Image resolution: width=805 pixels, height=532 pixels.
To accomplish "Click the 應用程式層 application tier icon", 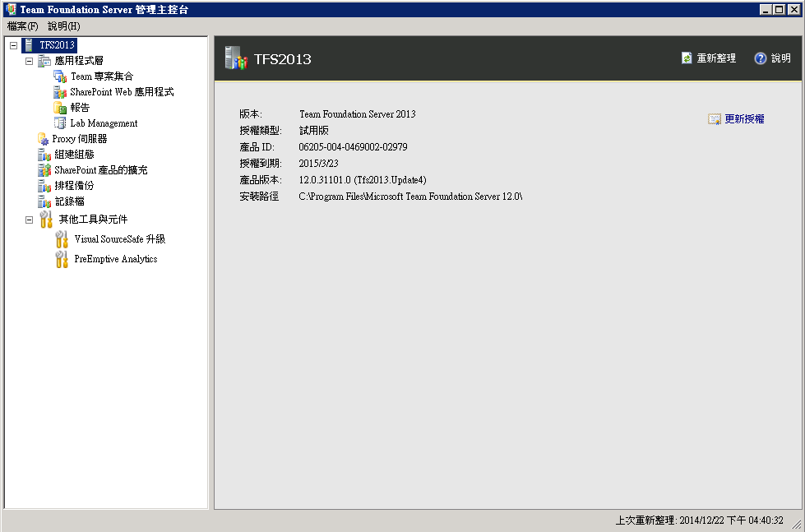I will pos(44,61).
